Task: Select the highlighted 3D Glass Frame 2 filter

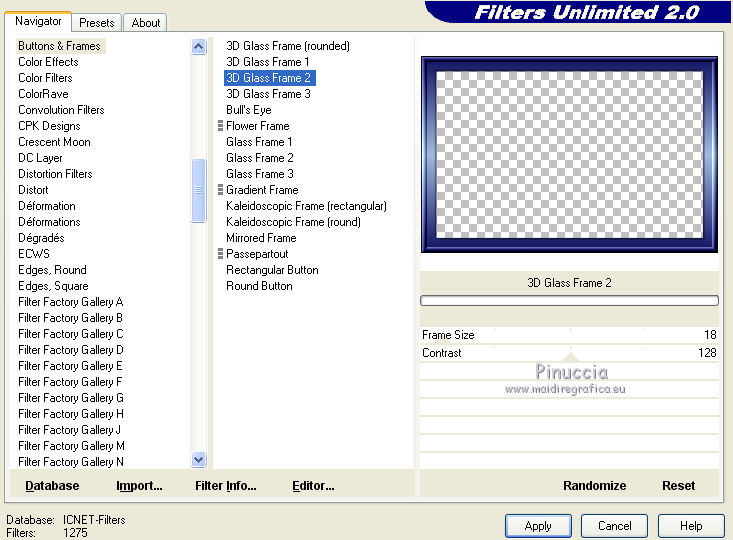Action: [x=270, y=78]
